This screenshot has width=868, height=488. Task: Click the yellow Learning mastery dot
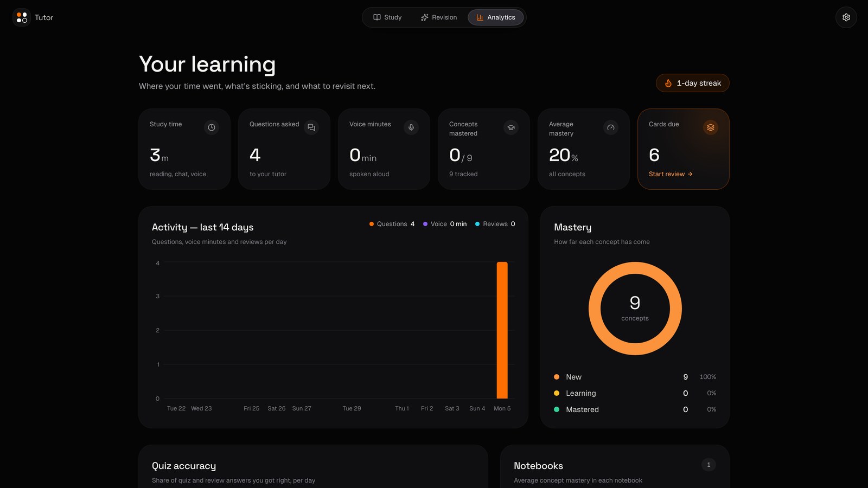557,393
